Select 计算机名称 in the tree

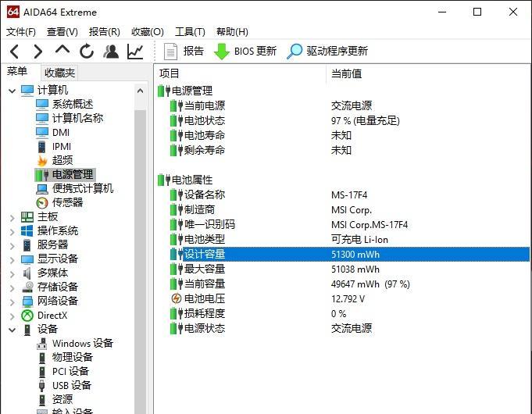coord(77,118)
